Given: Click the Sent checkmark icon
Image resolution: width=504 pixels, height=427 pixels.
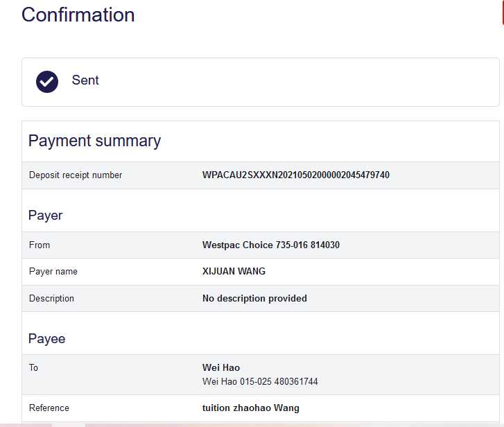Looking at the screenshot, I should coord(47,81).
